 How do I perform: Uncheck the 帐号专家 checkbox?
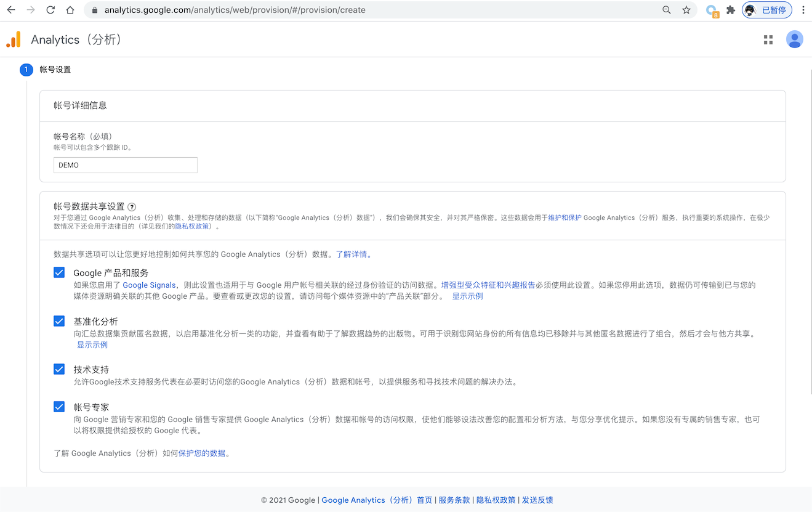(x=59, y=407)
